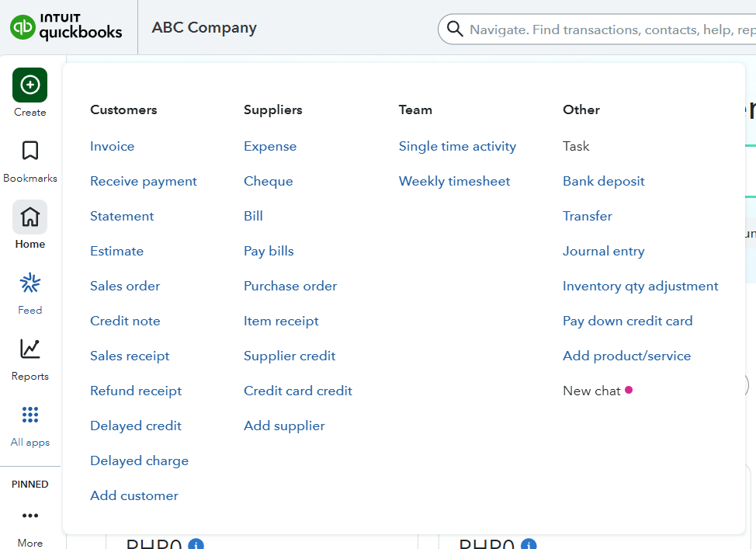The width and height of the screenshot is (756, 549).
Task: Create an Estimate
Action: tap(116, 251)
